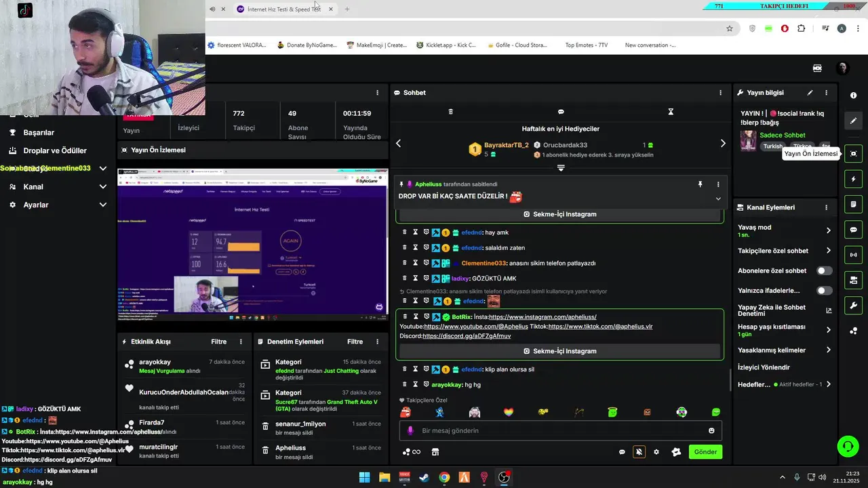Image resolution: width=868 pixels, height=488 pixels.
Task: Click the chat bubble icon in right sidebar
Action: [x=854, y=230]
